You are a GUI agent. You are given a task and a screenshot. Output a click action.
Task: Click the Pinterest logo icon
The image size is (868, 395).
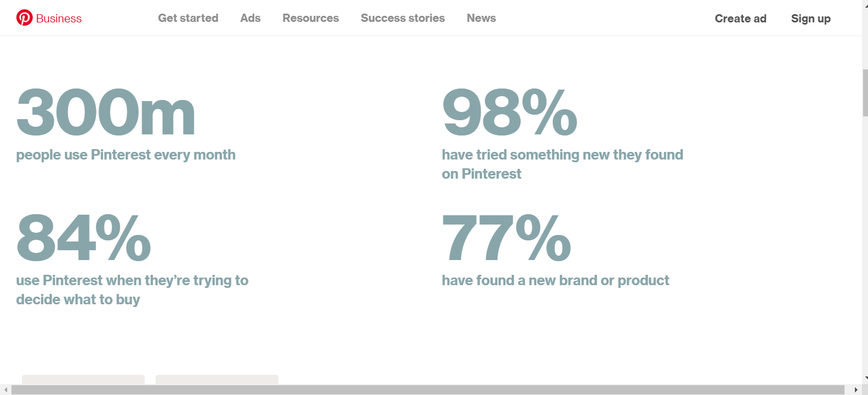pyautogui.click(x=25, y=18)
